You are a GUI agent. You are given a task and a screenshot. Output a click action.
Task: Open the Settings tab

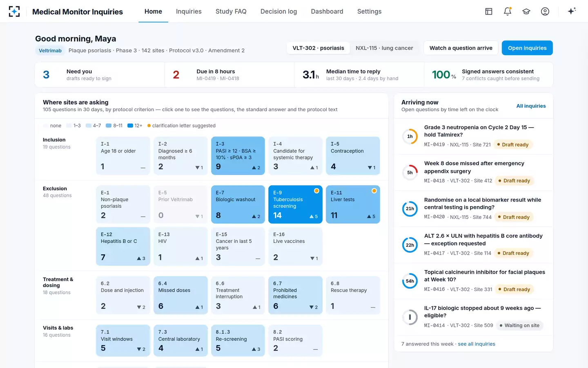click(x=369, y=11)
